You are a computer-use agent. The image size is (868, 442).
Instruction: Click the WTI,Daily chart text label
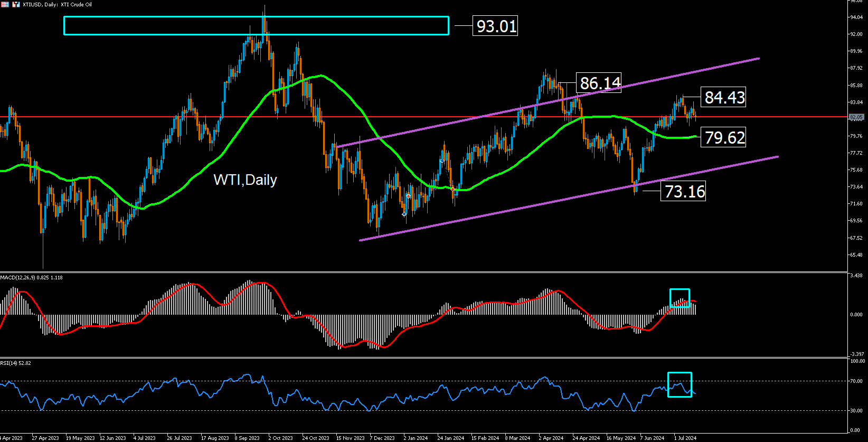click(x=245, y=180)
